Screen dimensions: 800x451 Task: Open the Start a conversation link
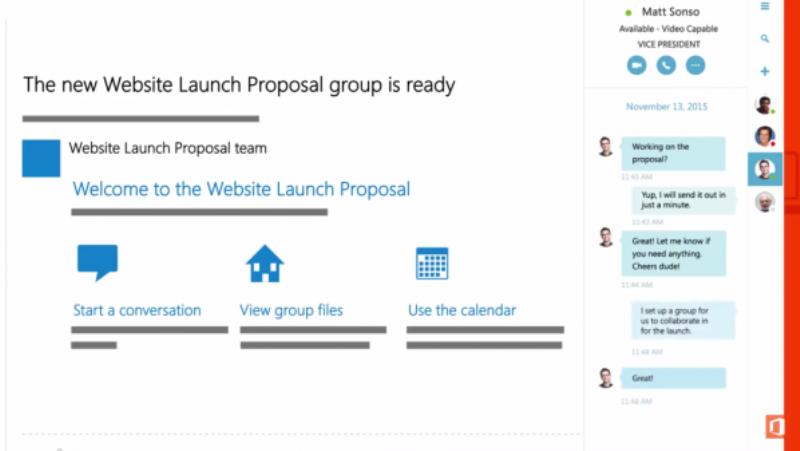point(137,310)
